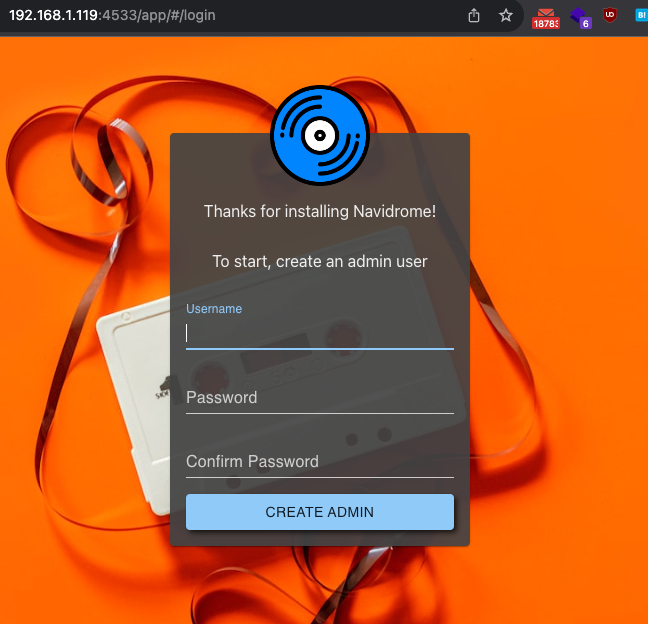Click the Navidrome vinyl disc logo
Screen dimensions: 648x624
(x=320, y=135)
